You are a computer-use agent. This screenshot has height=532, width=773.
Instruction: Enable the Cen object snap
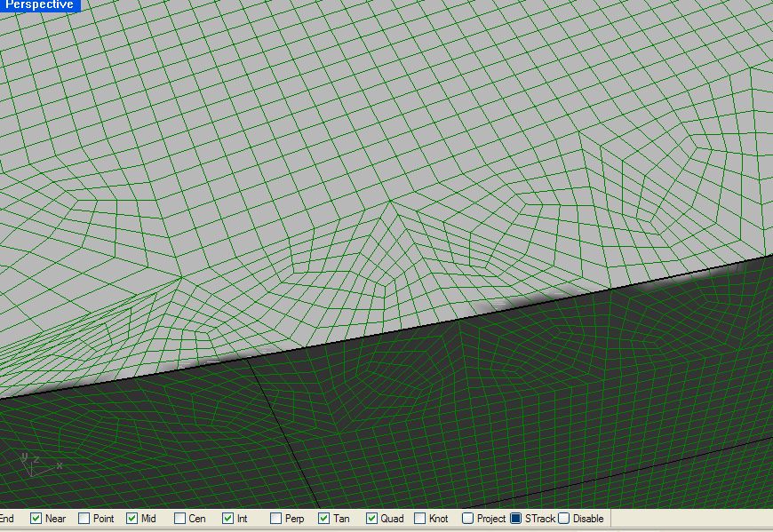(x=180, y=518)
